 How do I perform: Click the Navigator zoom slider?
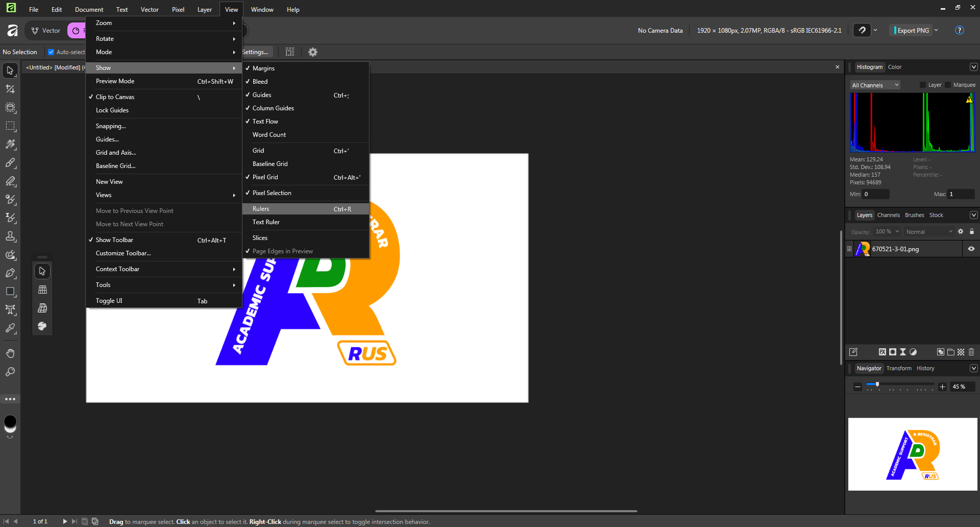click(899, 385)
